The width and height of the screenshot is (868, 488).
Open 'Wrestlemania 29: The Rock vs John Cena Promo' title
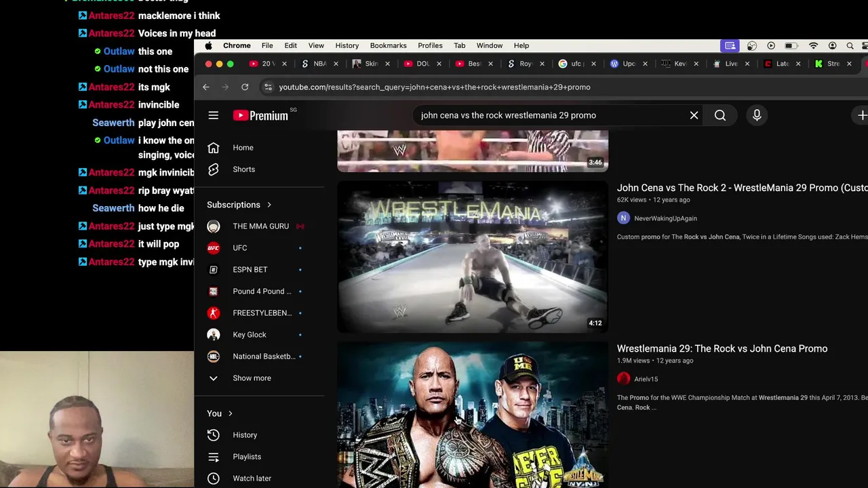click(x=722, y=348)
